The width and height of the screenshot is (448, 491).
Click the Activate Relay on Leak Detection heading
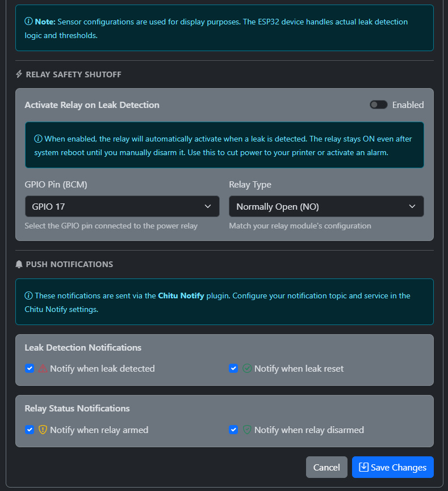coord(92,105)
